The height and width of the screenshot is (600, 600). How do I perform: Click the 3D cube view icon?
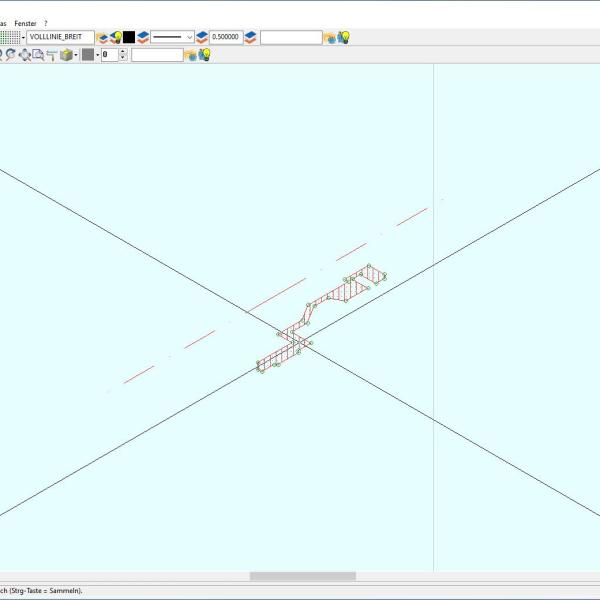[x=66, y=55]
